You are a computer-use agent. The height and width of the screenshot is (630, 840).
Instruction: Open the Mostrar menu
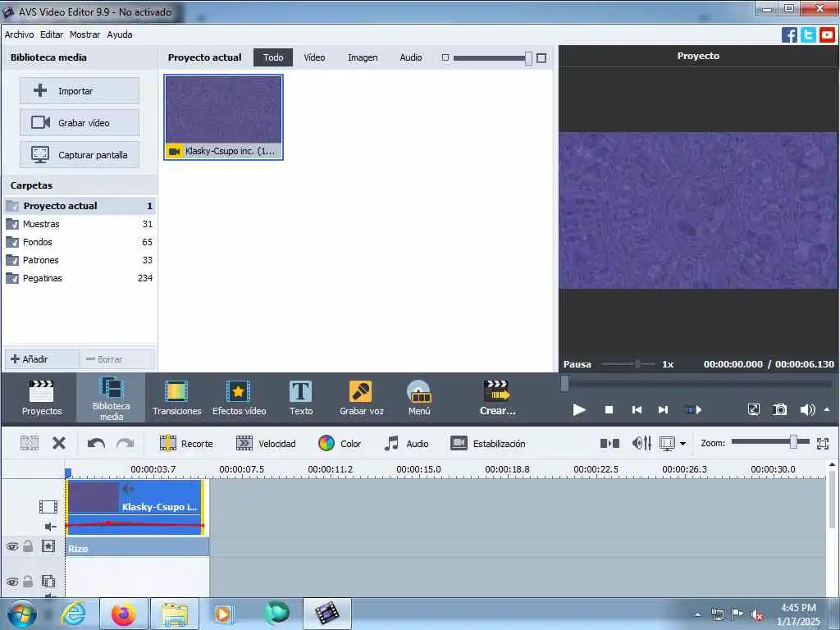pyautogui.click(x=84, y=34)
